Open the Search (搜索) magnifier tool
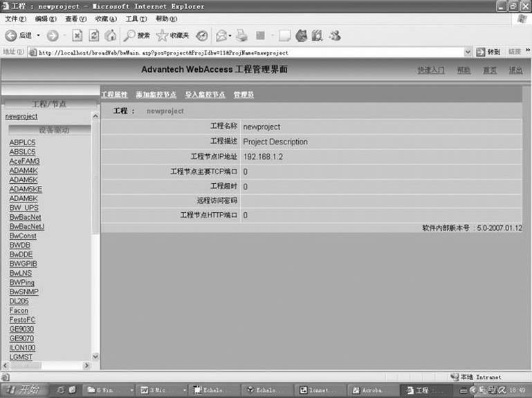This screenshot has width=532, height=398. coord(136,35)
